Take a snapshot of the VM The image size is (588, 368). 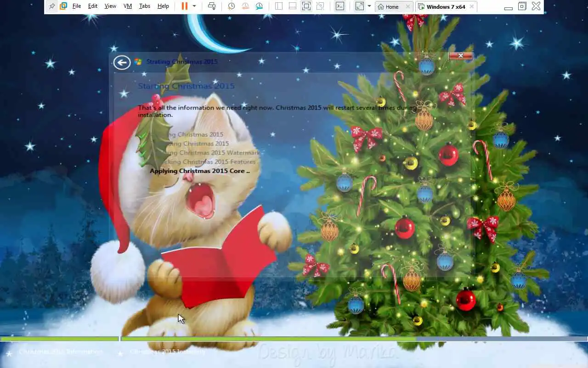pyautogui.click(x=232, y=6)
